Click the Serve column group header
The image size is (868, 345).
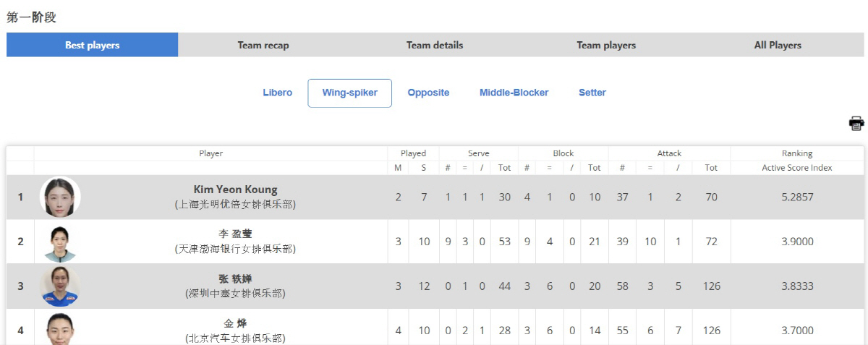[x=478, y=153]
